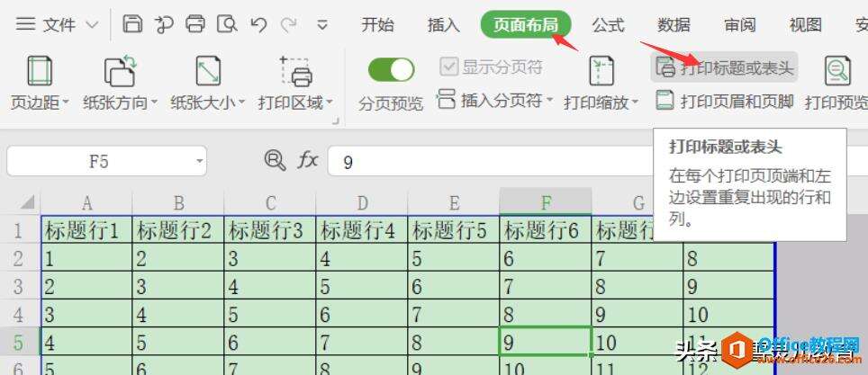
Task: Click cell containing 标题行5
Action: [454, 229]
